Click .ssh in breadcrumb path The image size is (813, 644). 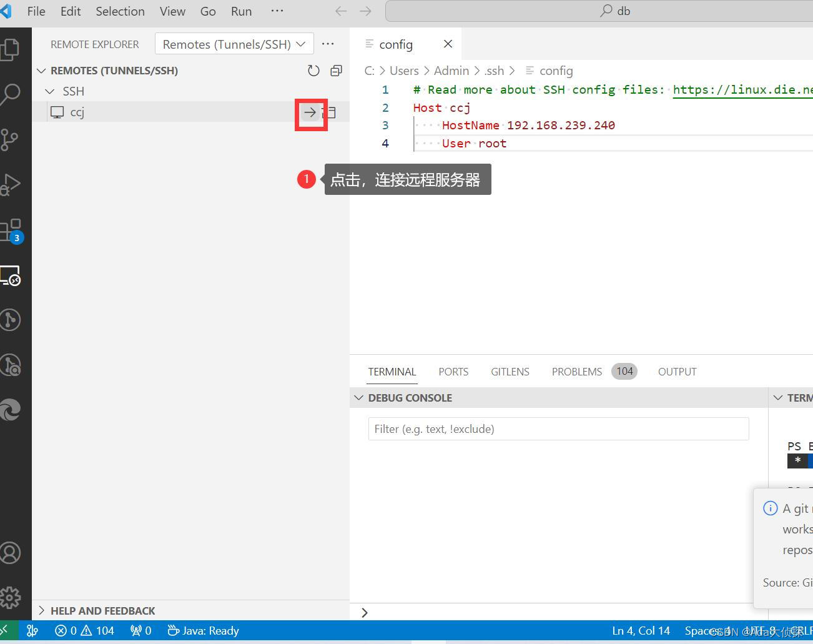point(494,71)
